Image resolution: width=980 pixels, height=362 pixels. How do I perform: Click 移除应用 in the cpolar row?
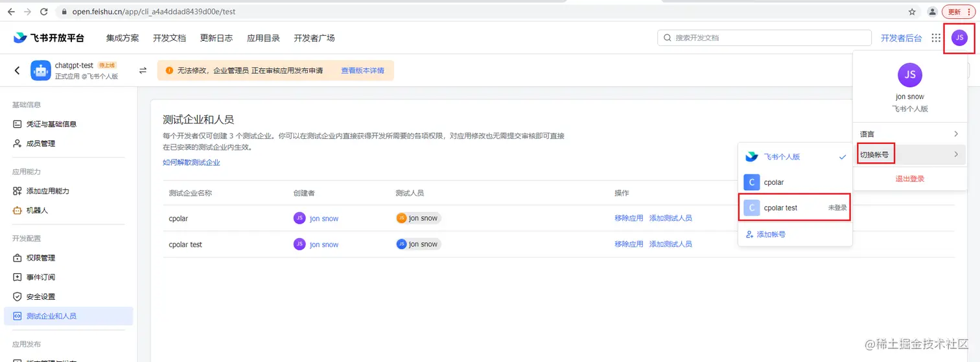[x=629, y=218]
